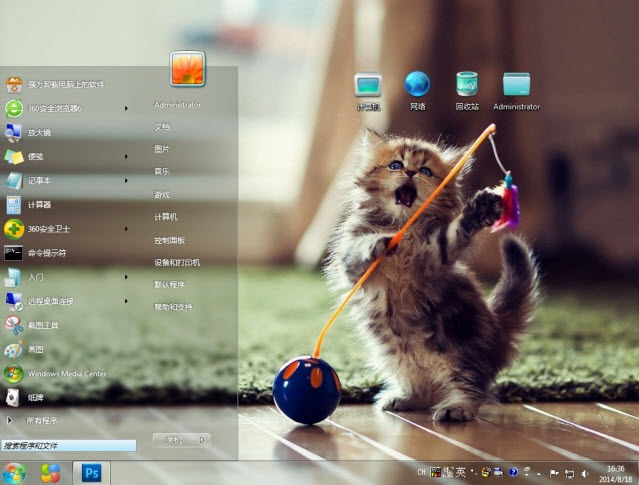Click the colorful pinwheel taskbar icon

(51, 474)
